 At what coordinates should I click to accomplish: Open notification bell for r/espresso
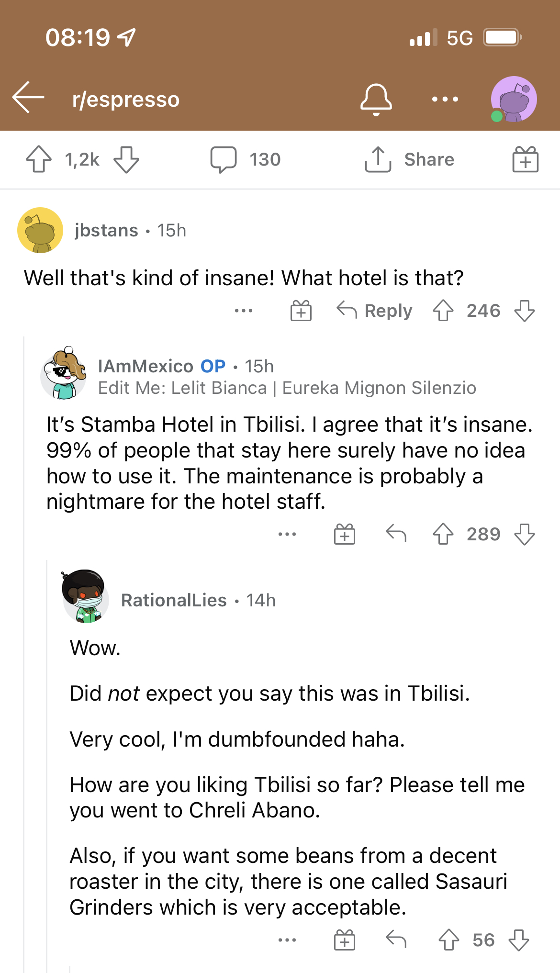click(x=376, y=99)
